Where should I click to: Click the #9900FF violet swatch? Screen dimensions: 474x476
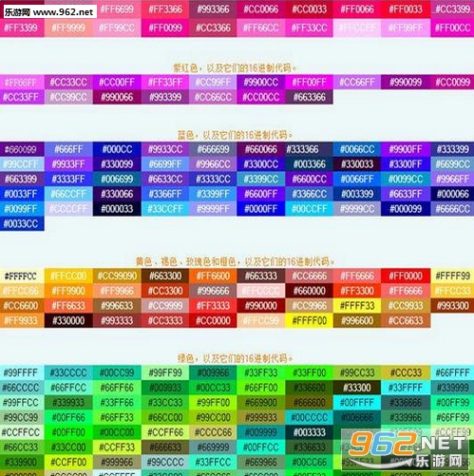[x=406, y=149]
